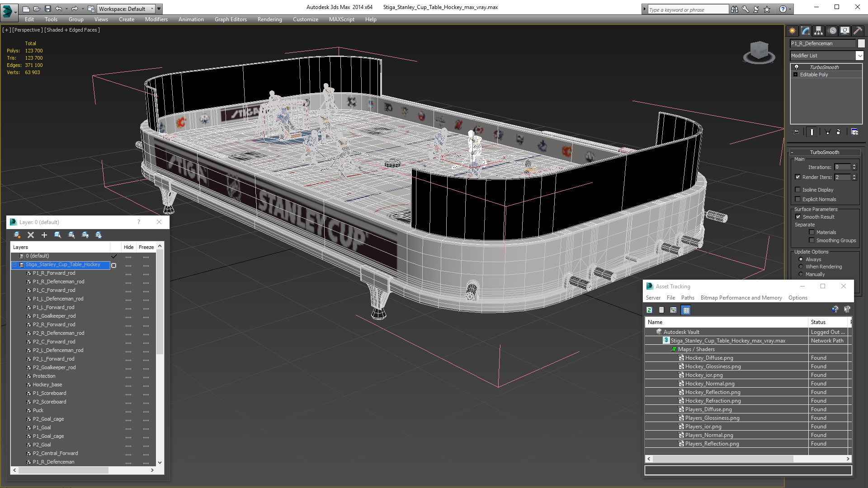Image resolution: width=868 pixels, height=488 pixels.
Task: Toggle the Isoline Display checkbox
Action: point(798,190)
